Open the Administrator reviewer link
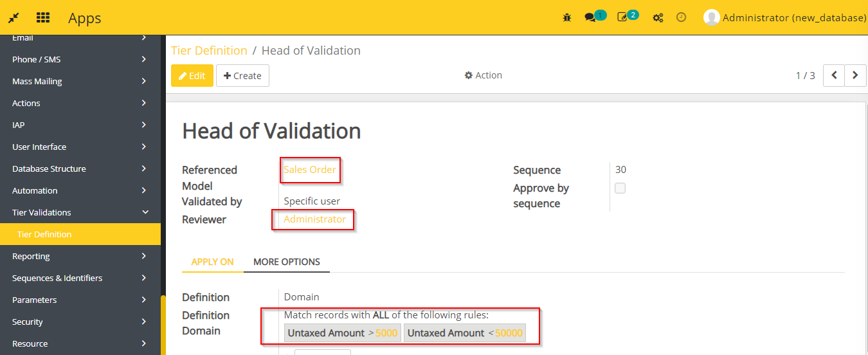 pyautogui.click(x=315, y=219)
